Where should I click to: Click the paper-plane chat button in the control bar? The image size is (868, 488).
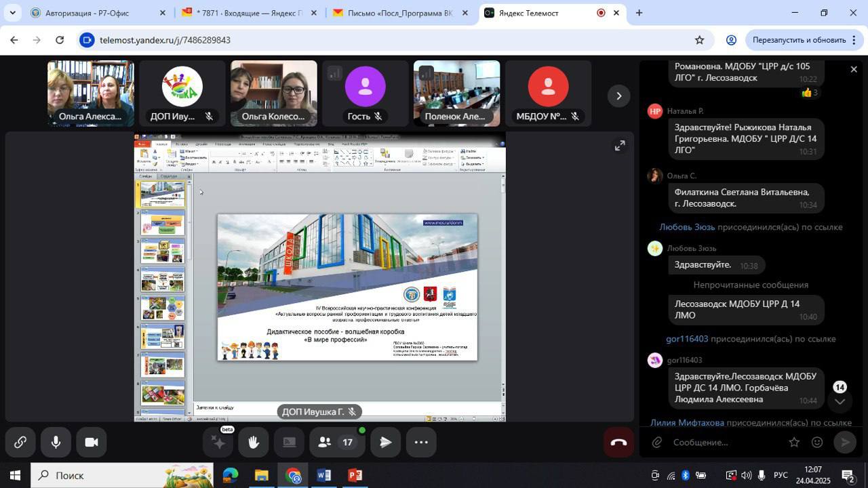(385, 443)
